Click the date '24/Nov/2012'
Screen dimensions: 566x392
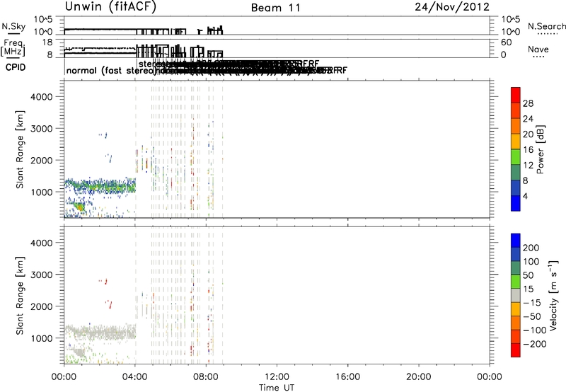point(452,7)
